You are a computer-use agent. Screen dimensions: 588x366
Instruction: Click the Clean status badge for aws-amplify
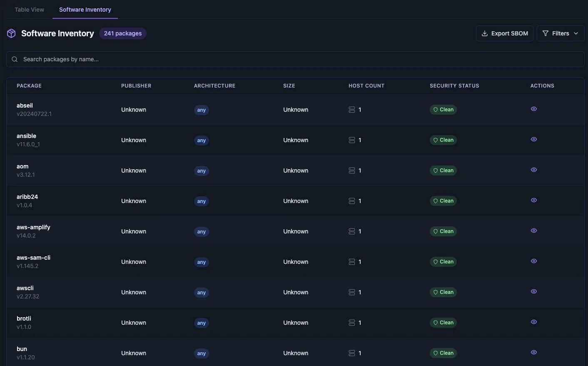tap(443, 231)
